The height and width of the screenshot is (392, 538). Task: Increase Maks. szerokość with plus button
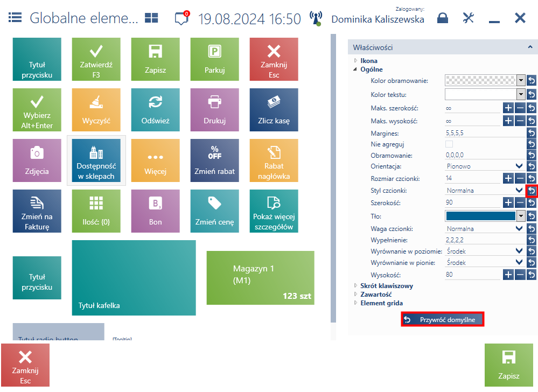click(x=508, y=108)
